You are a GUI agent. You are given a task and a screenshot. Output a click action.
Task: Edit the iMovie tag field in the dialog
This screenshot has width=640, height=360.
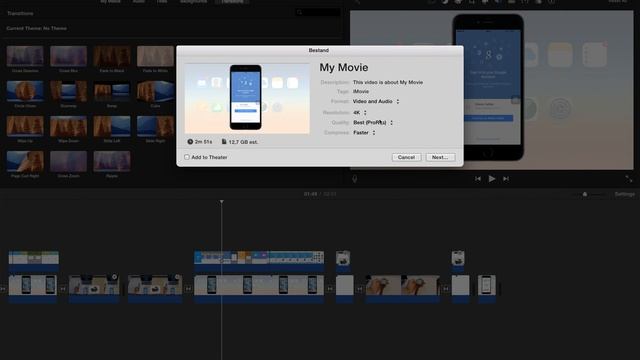pos(361,91)
